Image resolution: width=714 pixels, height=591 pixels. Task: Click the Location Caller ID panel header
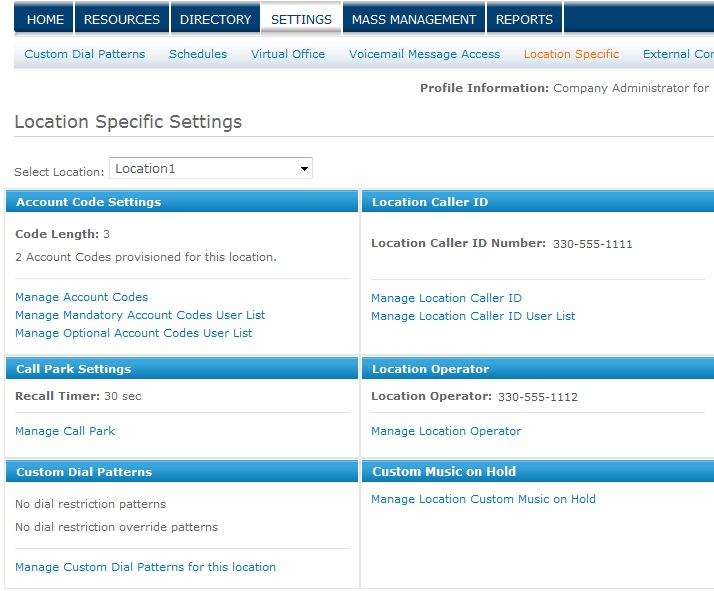click(x=538, y=202)
